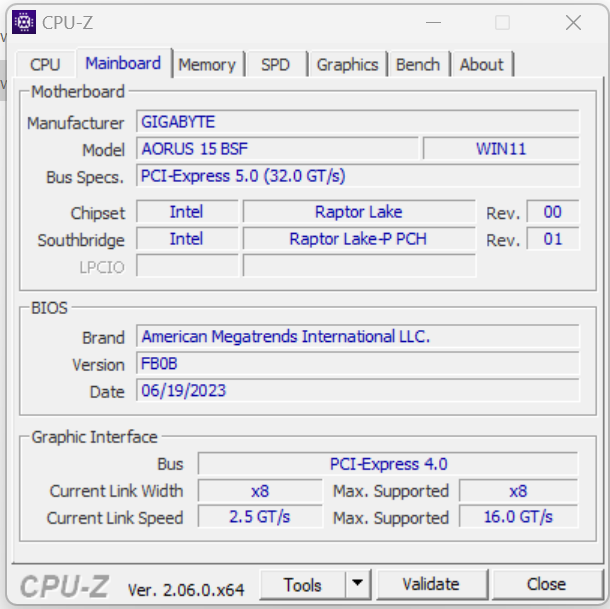Click the Validate button
Viewport: 610px width, 609px height.
431,584
